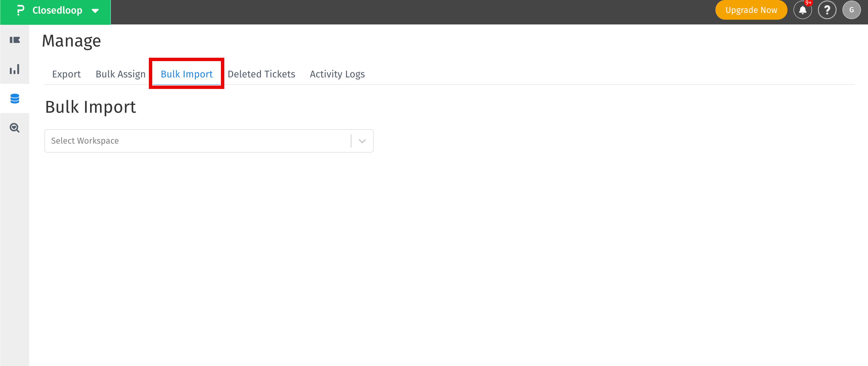
Task: Click the Manage page heading
Action: pyautogui.click(x=71, y=41)
